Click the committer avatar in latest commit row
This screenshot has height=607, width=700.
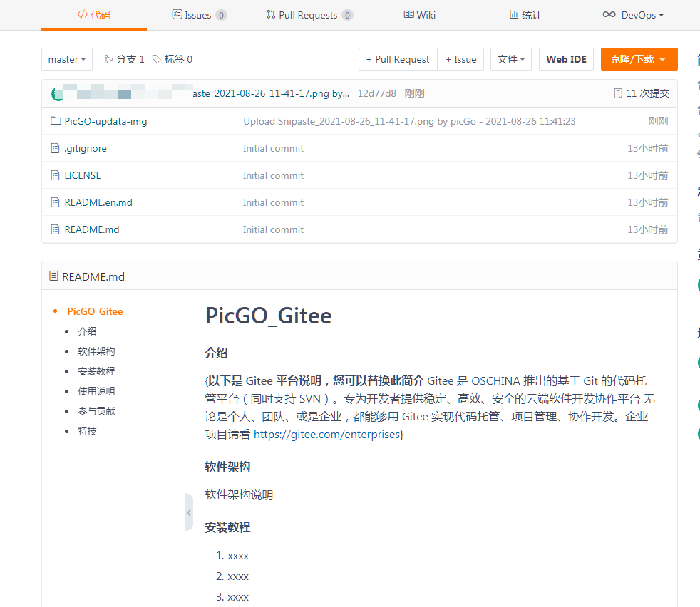click(58, 94)
